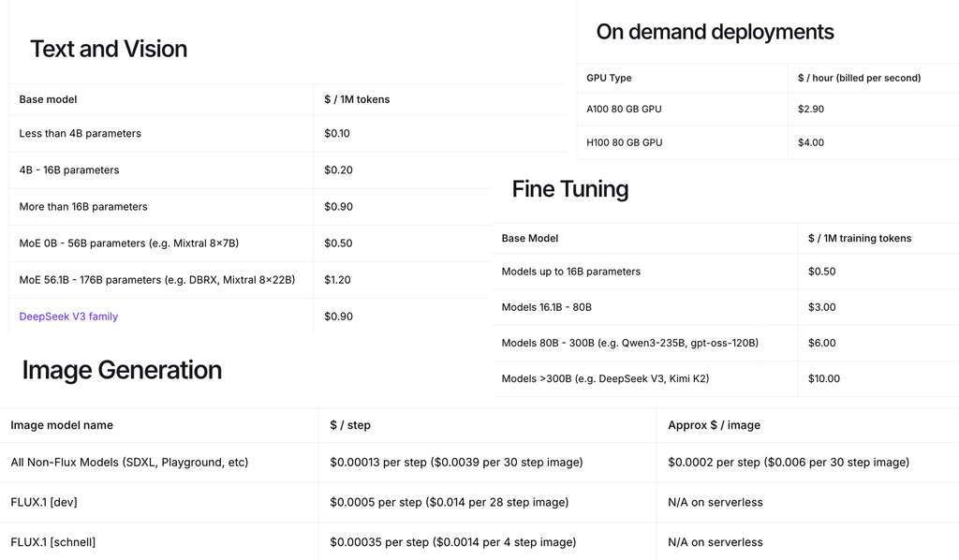This screenshot has height=560, width=959.
Task: Click the $10.00 training price cell
Action: tap(824, 379)
